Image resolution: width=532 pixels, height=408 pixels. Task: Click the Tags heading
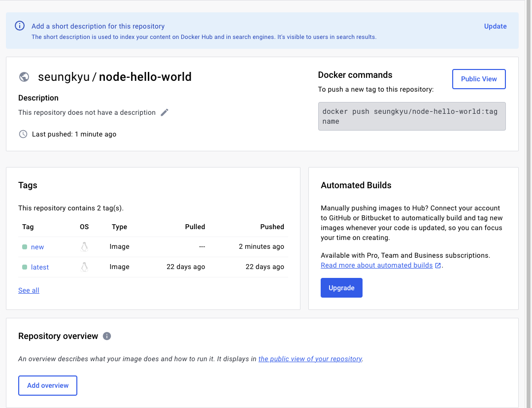pyautogui.click(x=28, y=185)
